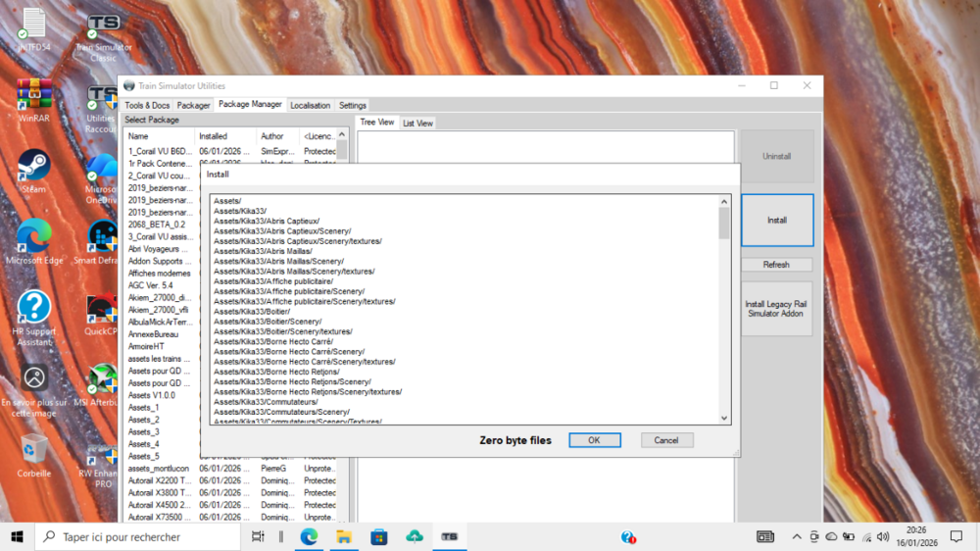Switch to the Tools & Docs tab

(x=147, y=105)
